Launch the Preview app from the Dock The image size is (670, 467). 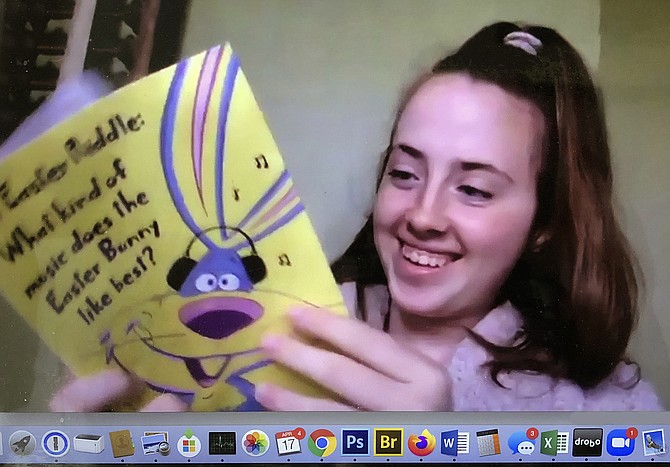(x=156, y=444)
